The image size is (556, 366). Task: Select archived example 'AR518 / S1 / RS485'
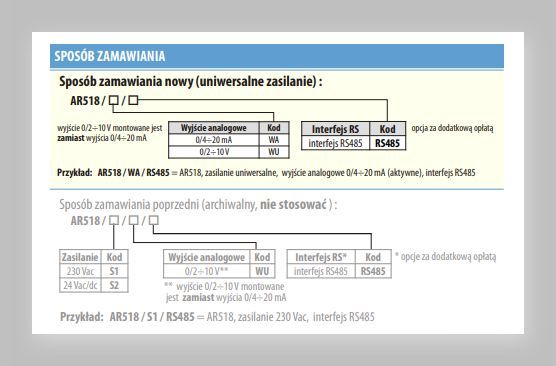click(x=152, y=317)
